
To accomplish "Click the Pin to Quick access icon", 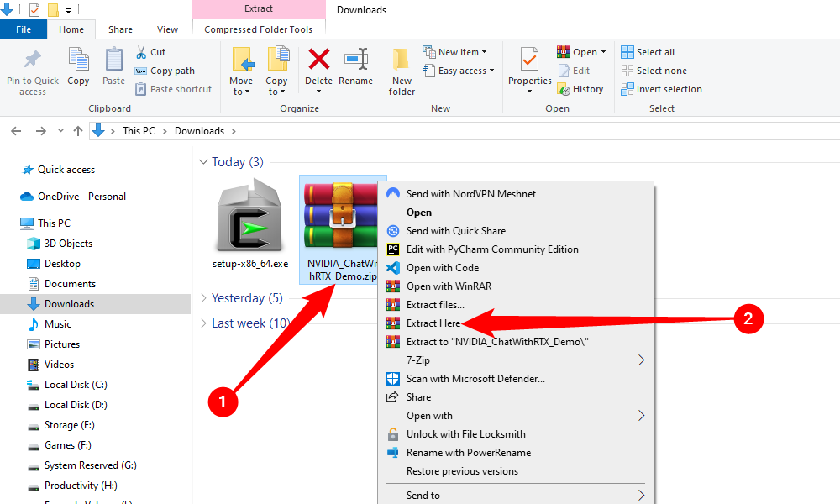I will [x=33, y=60].
